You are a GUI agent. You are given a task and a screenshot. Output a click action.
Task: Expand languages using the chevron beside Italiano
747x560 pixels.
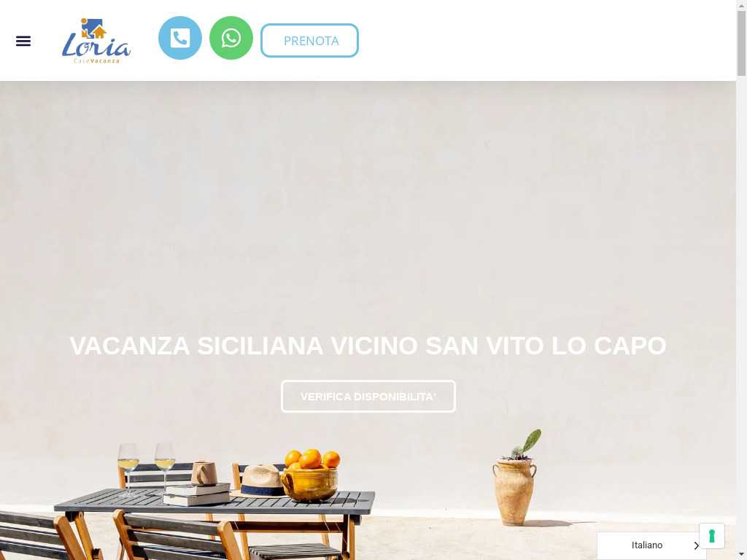tap(696, 545)
